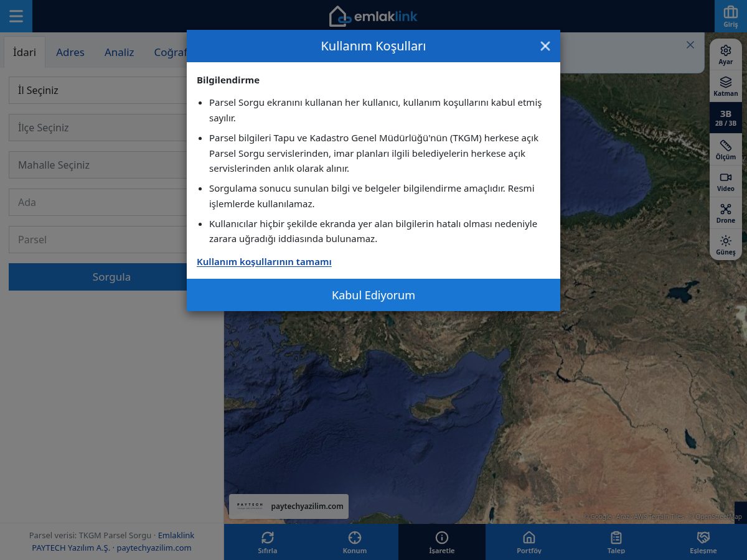Dismiss the notification banner behind the dialog

(690, 45)
